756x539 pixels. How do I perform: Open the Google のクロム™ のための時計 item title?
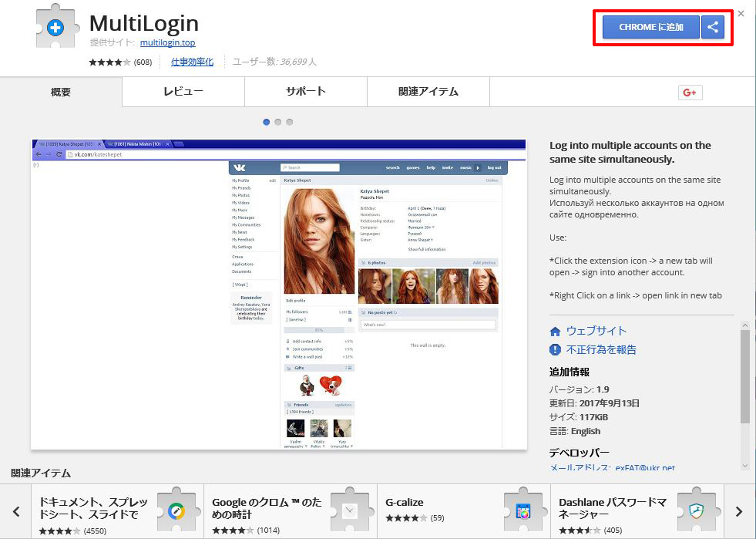pyautogui.click(x=267, y=508)
